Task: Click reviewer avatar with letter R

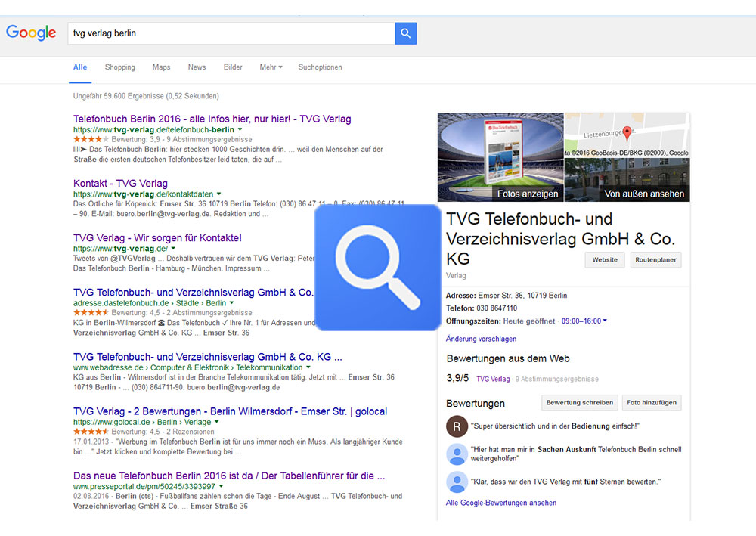Action: (x=457, y=426)
